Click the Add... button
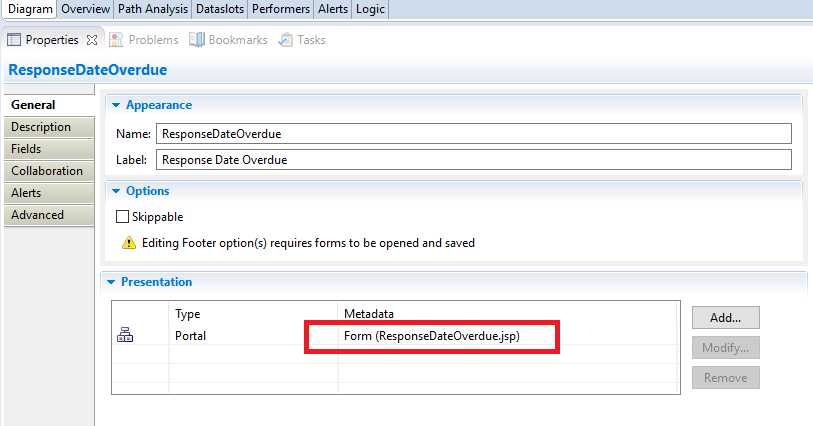This screenshot has height=426, width=813. coord(725,318)
